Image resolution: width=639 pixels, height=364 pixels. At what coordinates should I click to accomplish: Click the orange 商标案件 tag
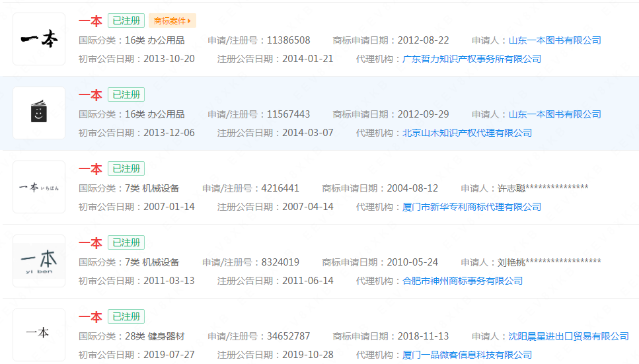pyautogui.click(x=172, y=20)
